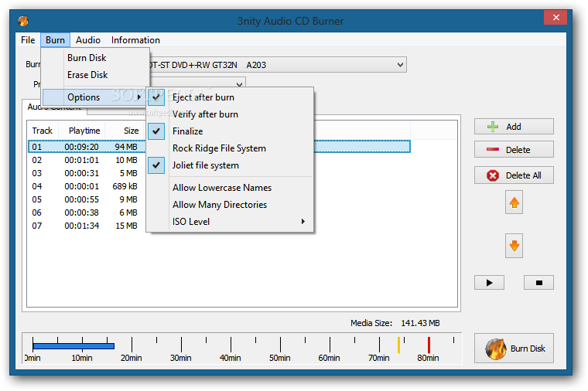
Task: Select track 04 sized 689 kB
Action: [86, 186]
